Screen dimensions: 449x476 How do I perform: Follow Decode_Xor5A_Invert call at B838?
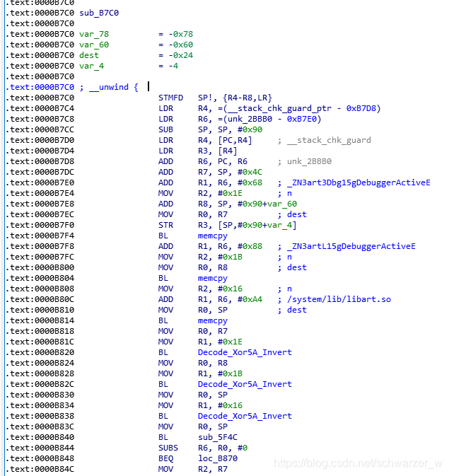tap(245, 417)
